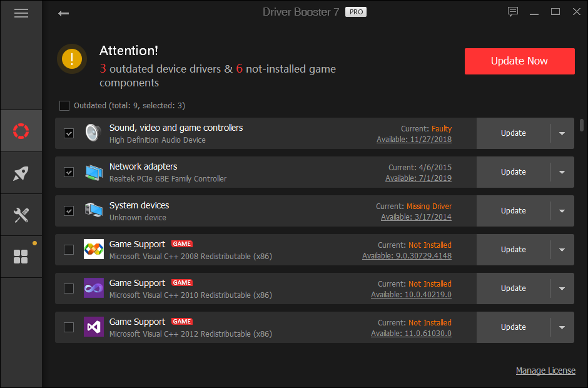This screenshot has height=388, width=588.
Task: Click the yellow attention warning icon
Action: tap(72, 59)
